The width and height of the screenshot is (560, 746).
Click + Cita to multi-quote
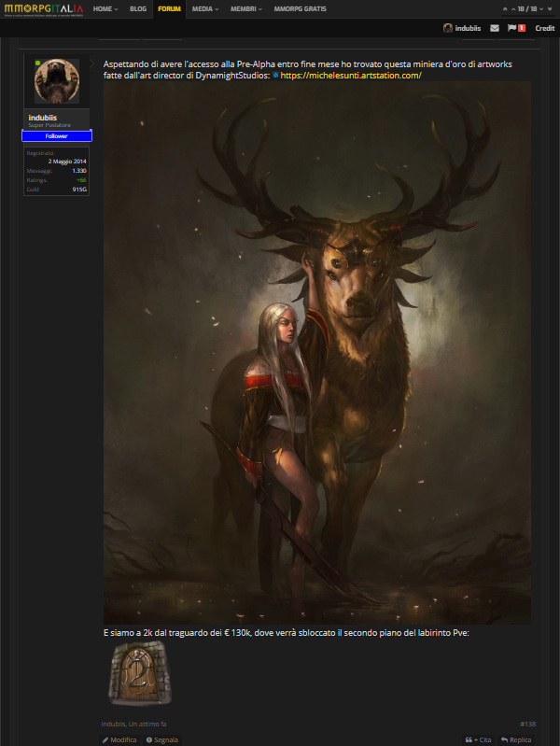[478, 739]
